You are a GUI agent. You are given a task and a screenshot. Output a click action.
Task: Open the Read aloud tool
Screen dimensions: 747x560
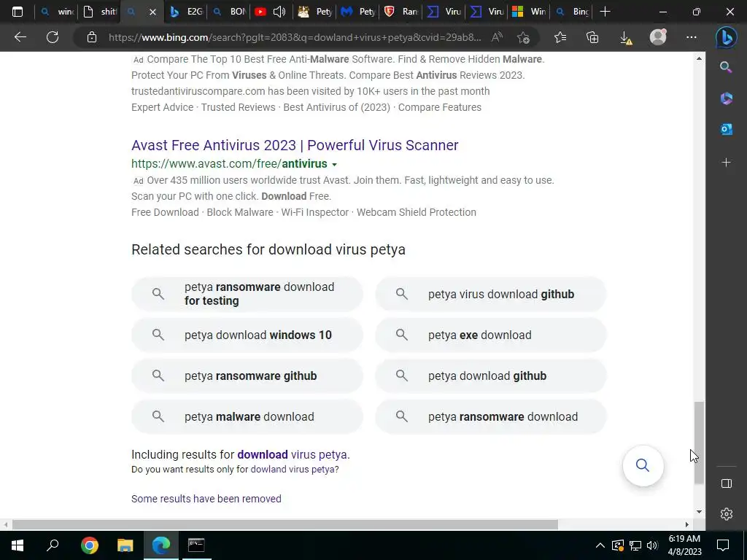[x=497, y=37]
